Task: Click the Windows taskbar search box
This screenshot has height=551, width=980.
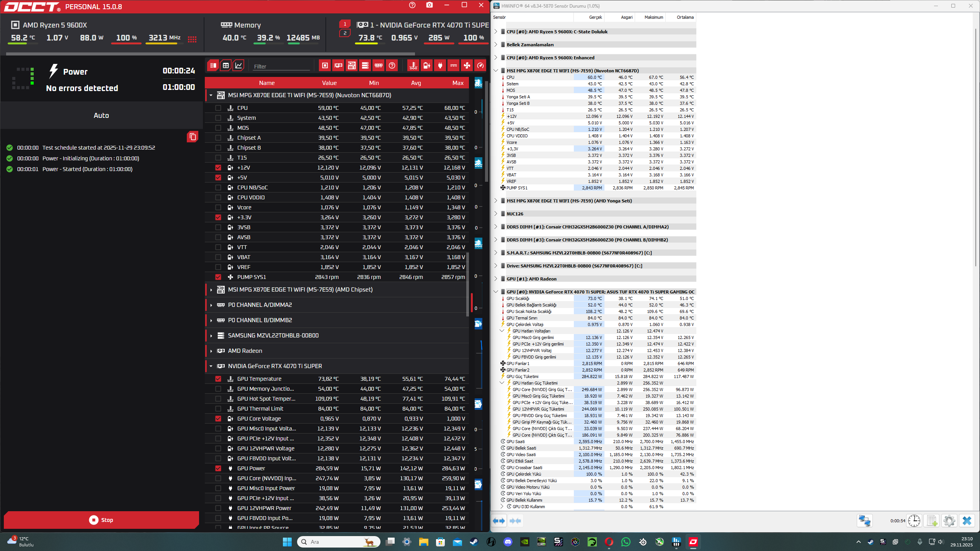Action: click(339, 542)
